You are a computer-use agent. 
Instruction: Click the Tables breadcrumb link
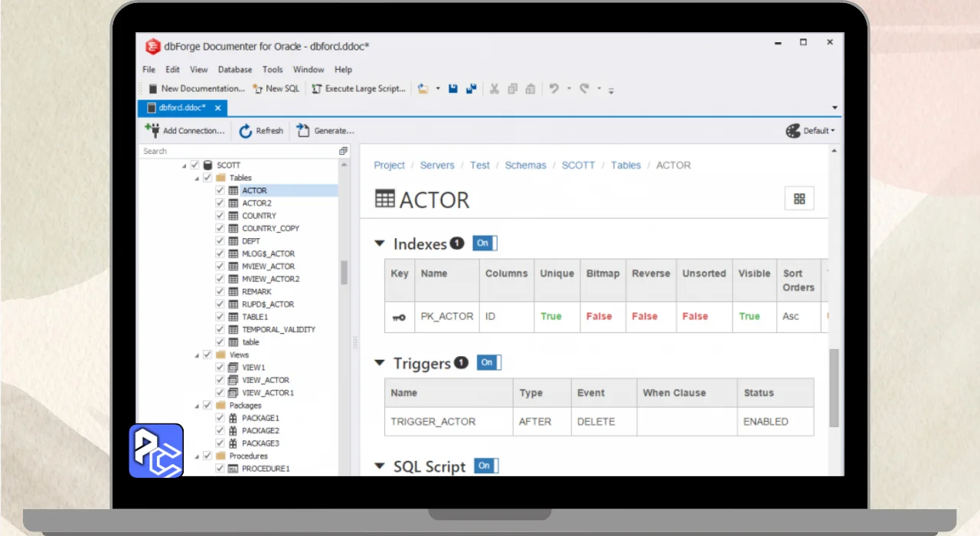626,165
